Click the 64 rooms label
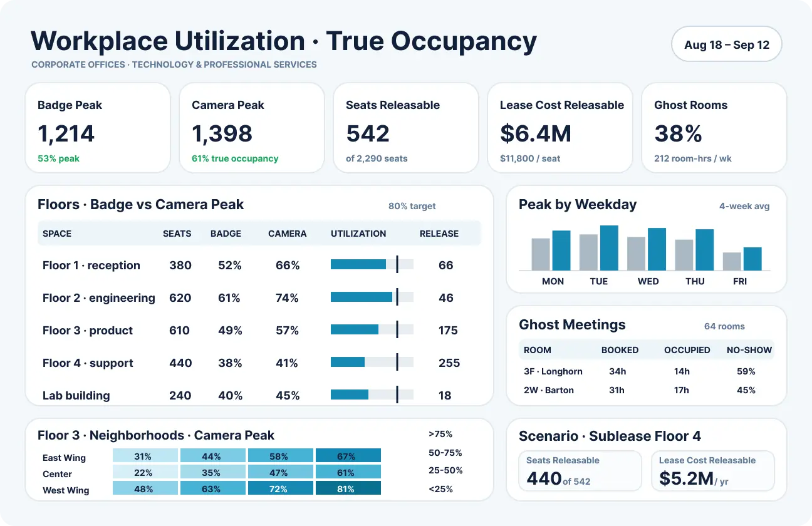Viewport: 812px width, 526px height. (x=725, y=326)
